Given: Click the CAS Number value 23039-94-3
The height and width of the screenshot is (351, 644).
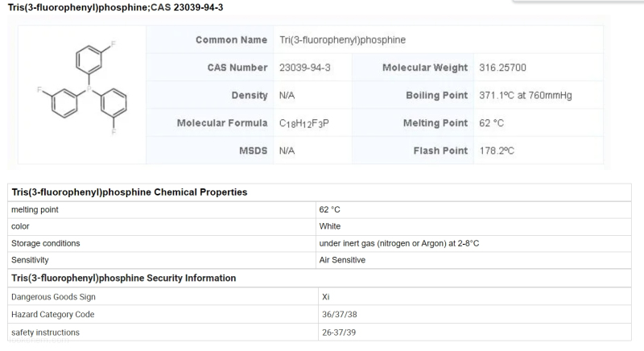Looking at the screenshot, I should [305, 68].
